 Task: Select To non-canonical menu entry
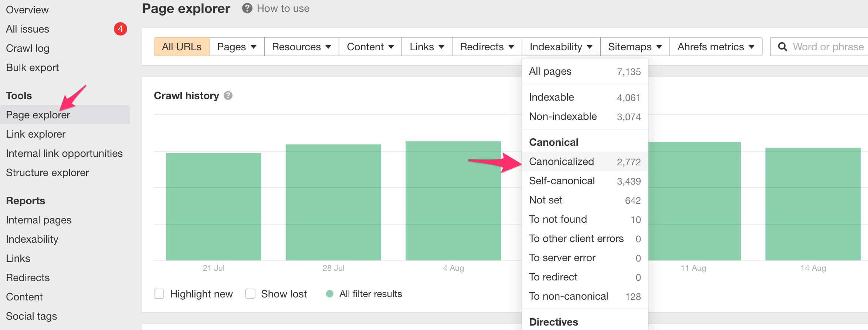tap(585, 296)
